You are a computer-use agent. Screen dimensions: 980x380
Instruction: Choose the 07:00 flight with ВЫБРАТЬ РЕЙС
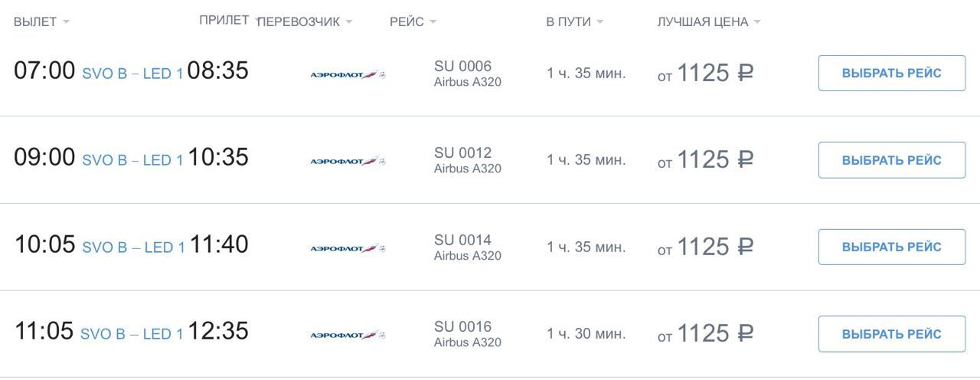pos(892,73)
